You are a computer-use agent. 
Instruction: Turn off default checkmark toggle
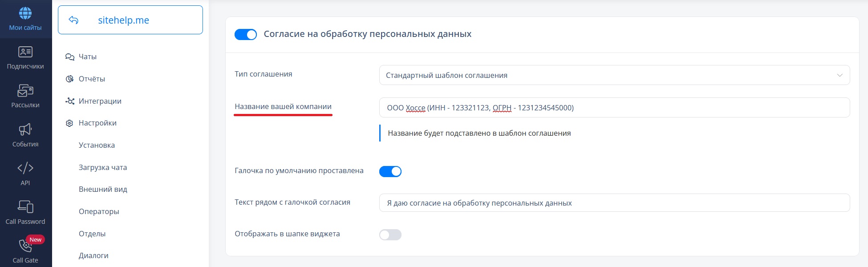point(390,171)
